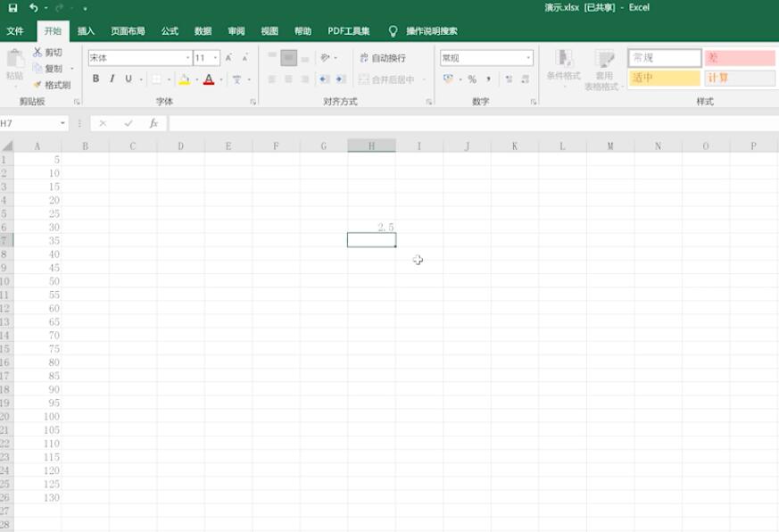Apply the red font color A

point(209,79)
